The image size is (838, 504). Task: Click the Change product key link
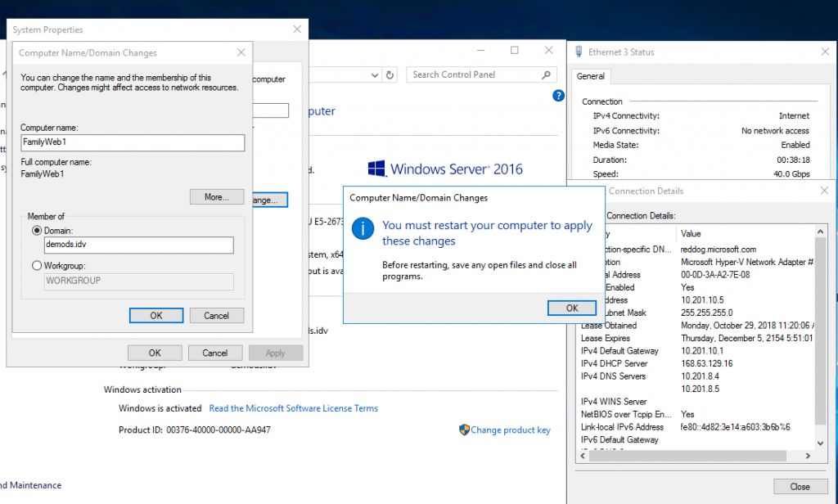point(511,430)
